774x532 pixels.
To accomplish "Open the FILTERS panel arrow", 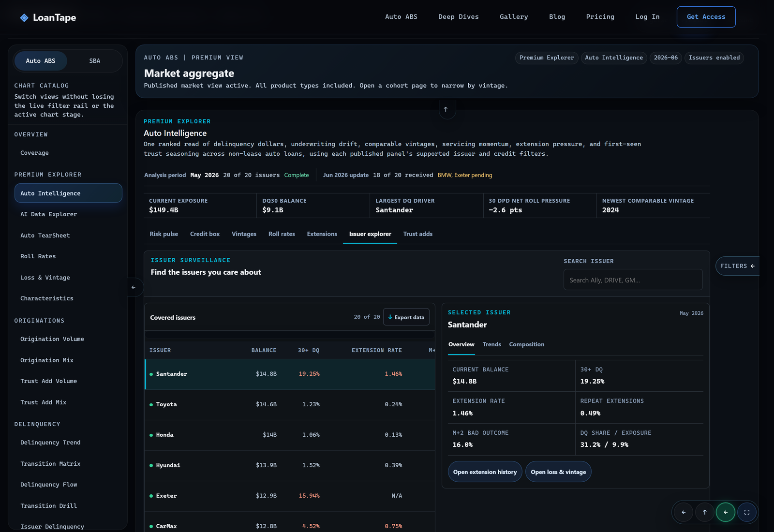I will pos(737,266).
